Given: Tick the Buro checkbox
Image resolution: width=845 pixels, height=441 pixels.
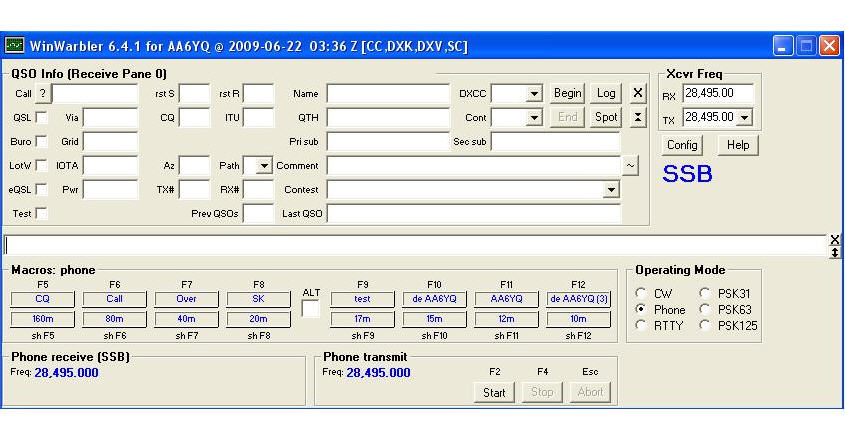Looking at the screenshot, I should click(x=41, y=141).
